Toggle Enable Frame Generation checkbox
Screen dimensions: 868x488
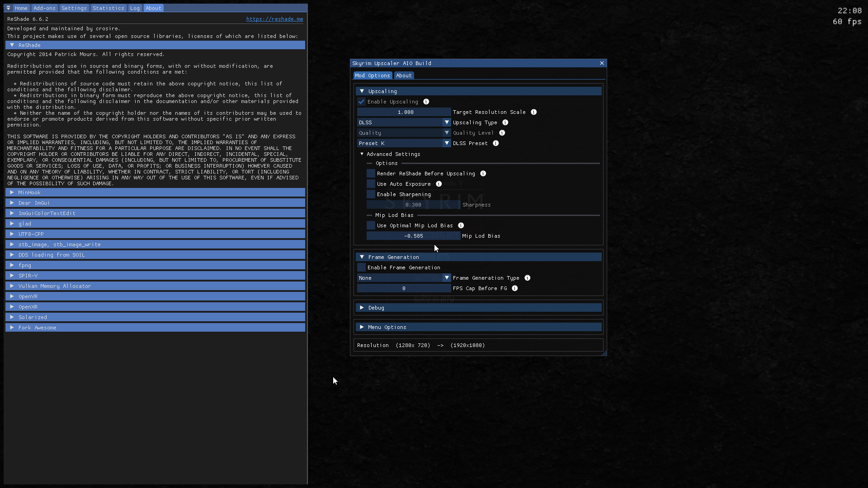tap(361, 267)
